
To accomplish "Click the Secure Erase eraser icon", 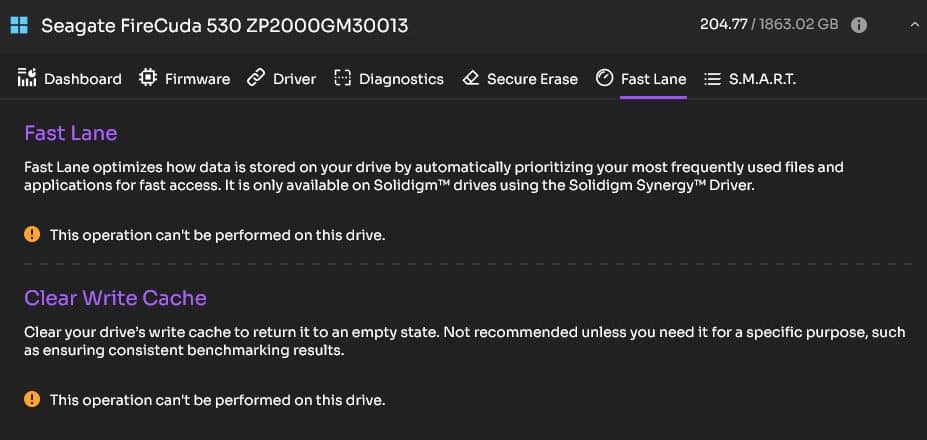I will 471,78.
